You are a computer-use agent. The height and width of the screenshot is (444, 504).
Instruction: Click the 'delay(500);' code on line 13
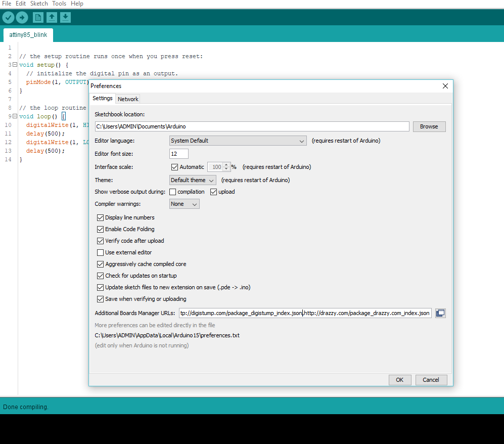pyautogui.click(x=45, y=151)
